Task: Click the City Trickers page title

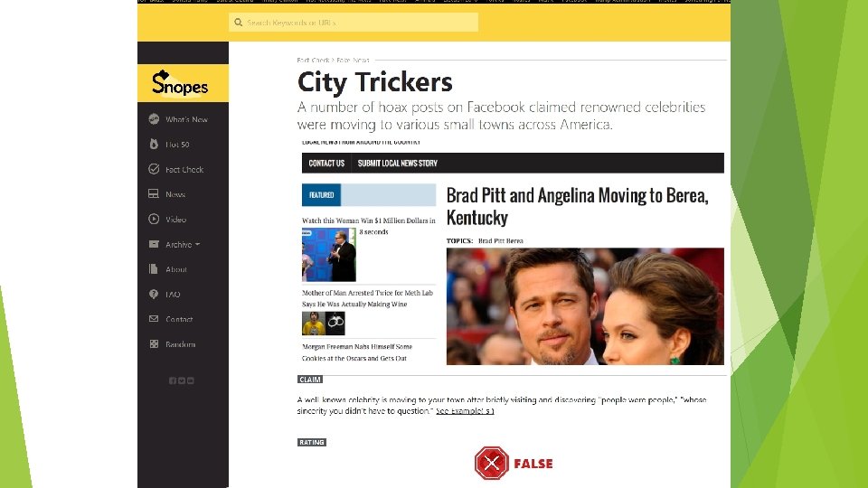Action: click(x=374, y=82)
